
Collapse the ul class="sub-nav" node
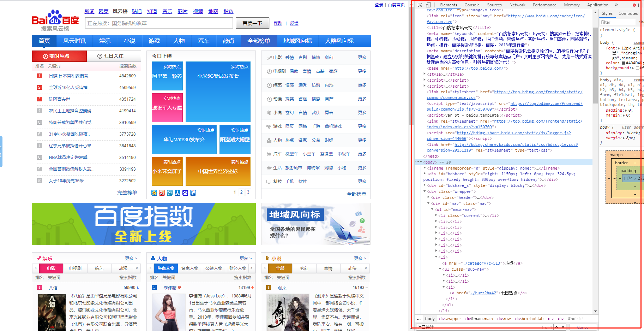(440, 269)
